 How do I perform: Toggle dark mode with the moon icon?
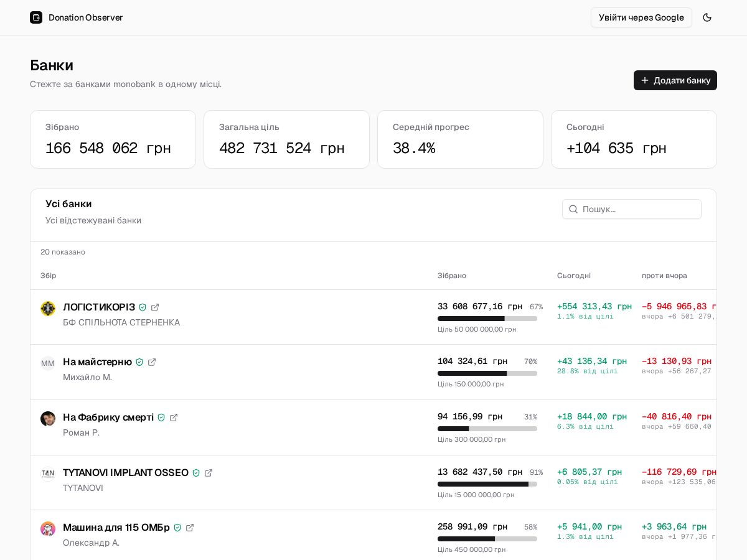pyautogui.click(x=707, y=17)
